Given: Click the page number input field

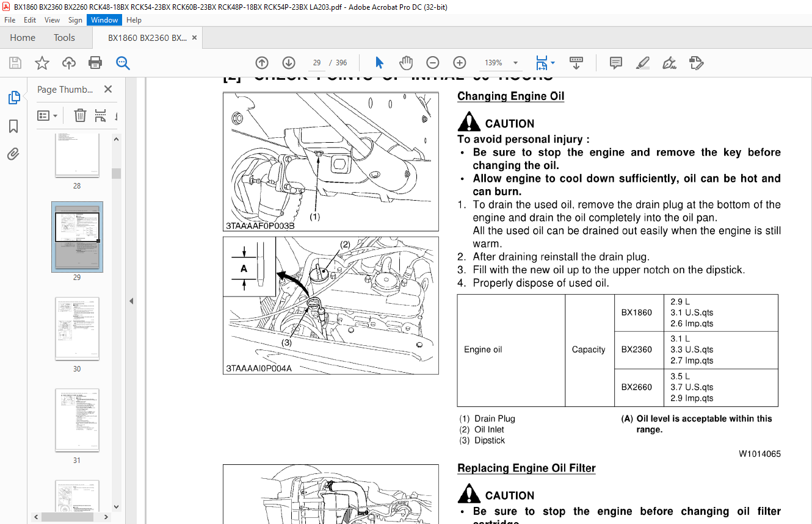Looking at the screenshot, I should point(316,63).
